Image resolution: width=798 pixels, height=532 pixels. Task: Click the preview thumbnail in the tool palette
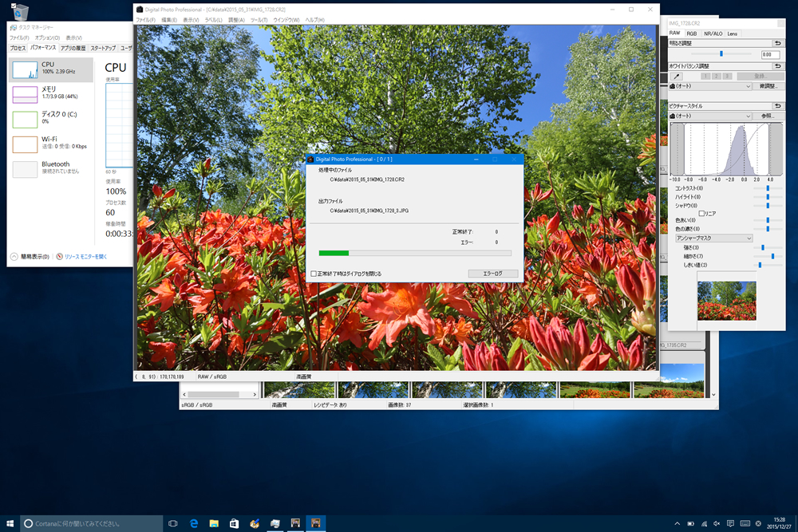pyautogui.click(x=727, y=301)
